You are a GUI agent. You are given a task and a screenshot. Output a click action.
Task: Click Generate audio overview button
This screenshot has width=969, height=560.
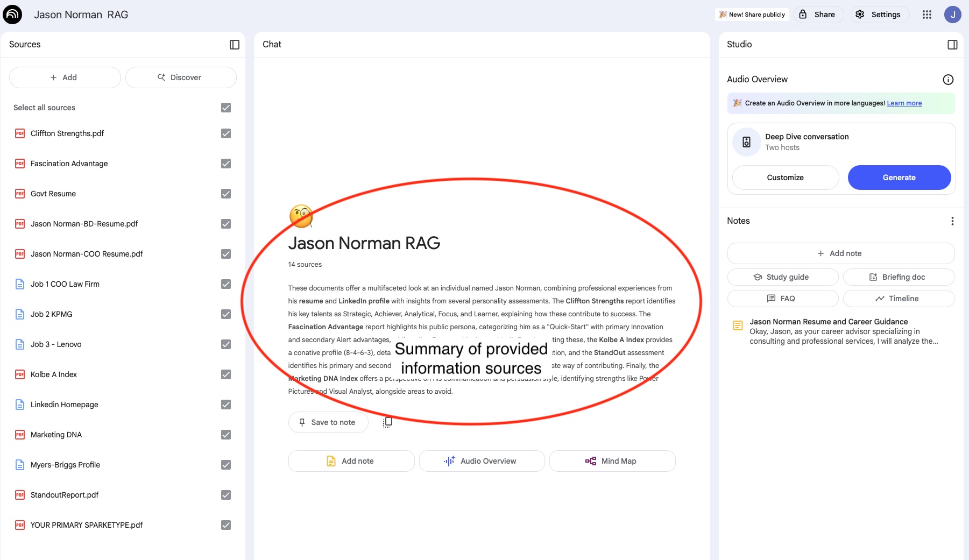click(899, 178)
